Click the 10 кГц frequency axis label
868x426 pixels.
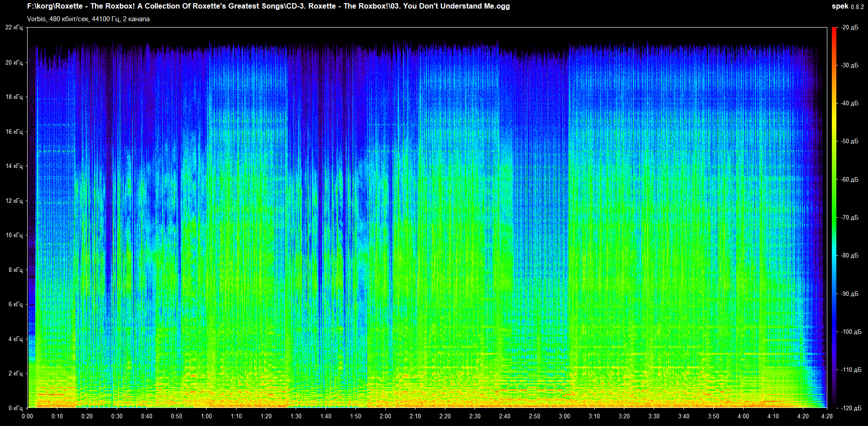14,235
